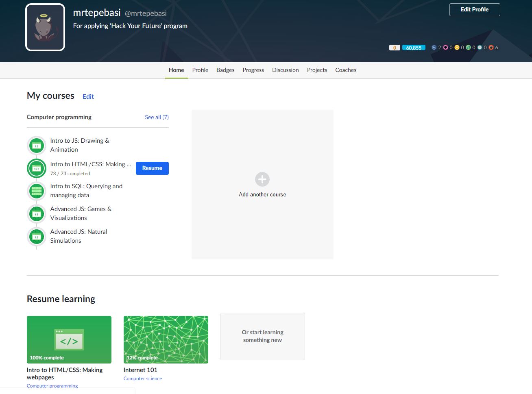Click the Intro to HTML/CSS: Making webpages title
The height and width of the screenshot is (394, 532).
click(65, 374)
